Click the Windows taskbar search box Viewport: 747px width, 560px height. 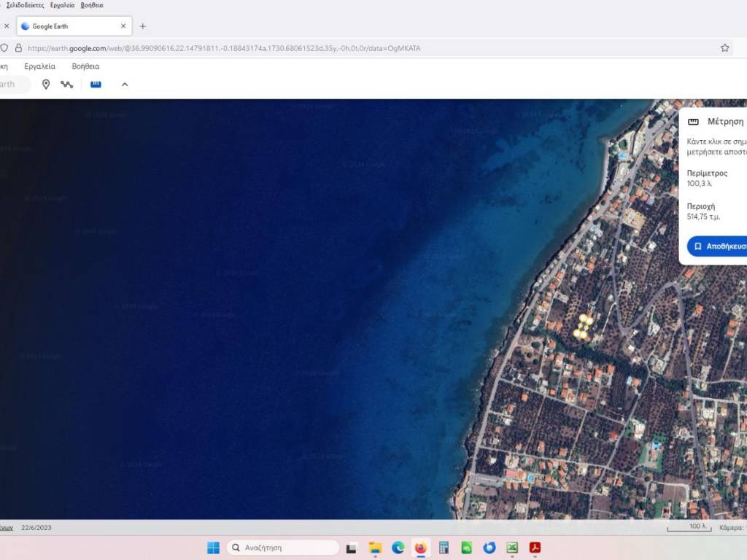(283, 548)
